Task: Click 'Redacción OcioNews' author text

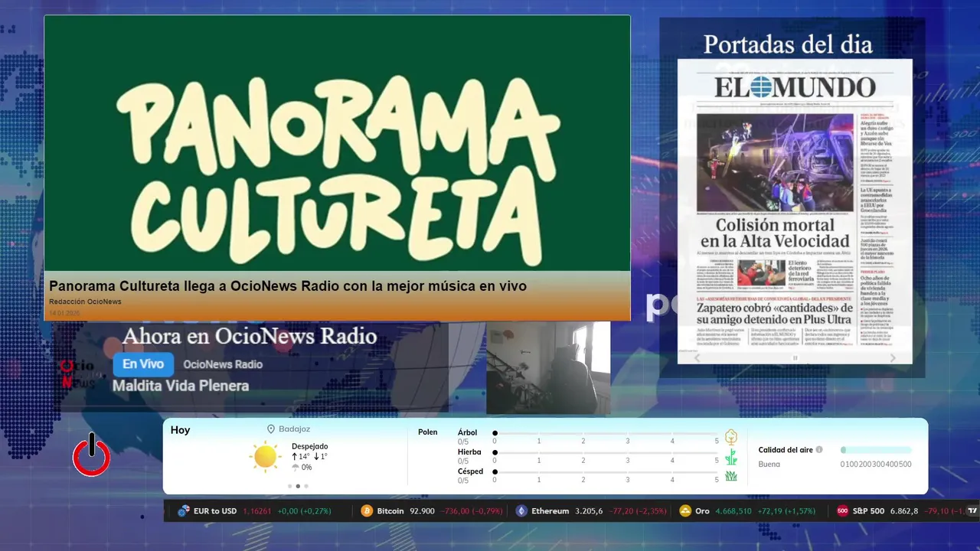Action: (x=85, y=302)
